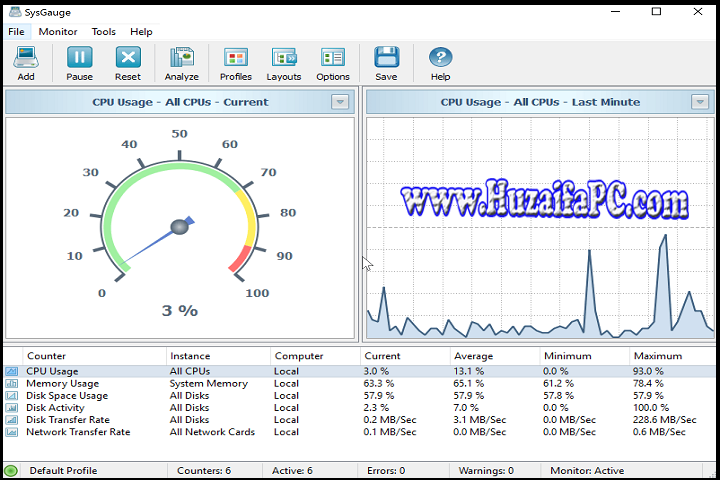Select the CPU Usage counter row
The image size is (720, 480).
[360, 371]
